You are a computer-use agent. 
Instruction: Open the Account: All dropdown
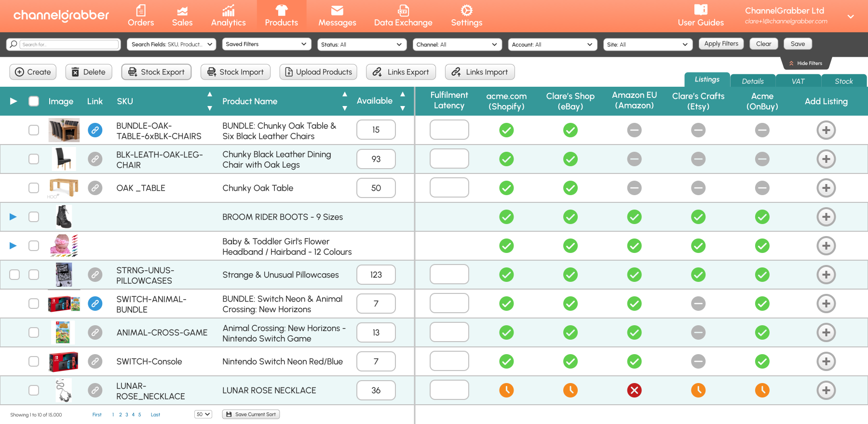[553, 44]
